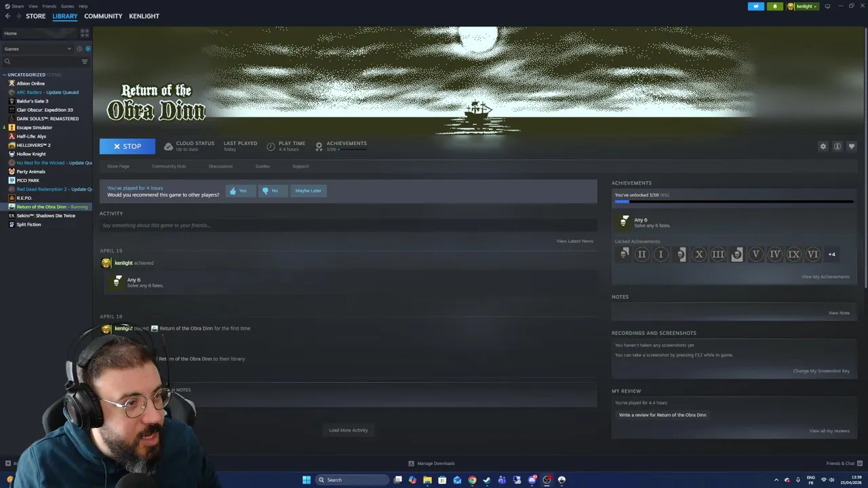The width and height of the screenshot is (868, 488).
Task: Open the Help menu
Action: coord(83,6)
